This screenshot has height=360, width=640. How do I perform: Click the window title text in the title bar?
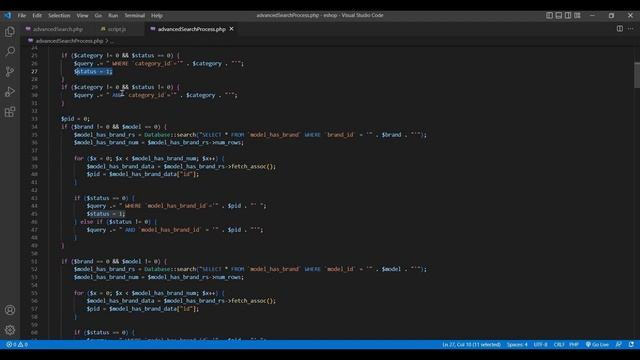[x=320, y=16]
